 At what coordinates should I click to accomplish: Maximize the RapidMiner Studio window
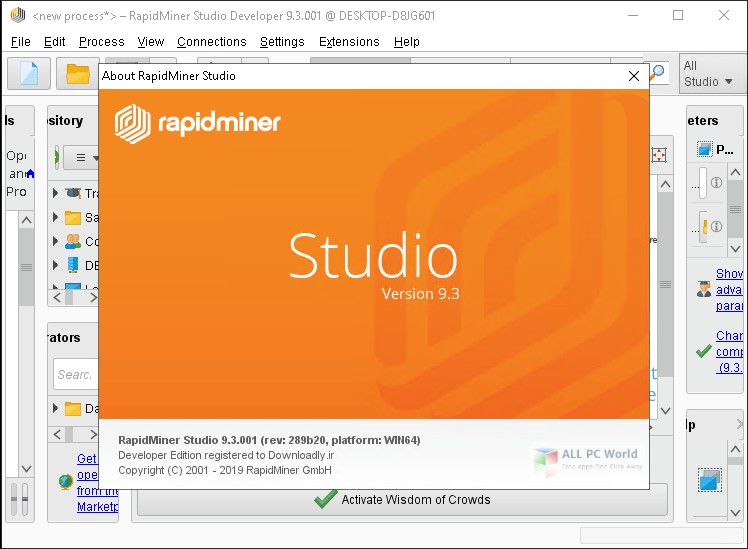678,15
